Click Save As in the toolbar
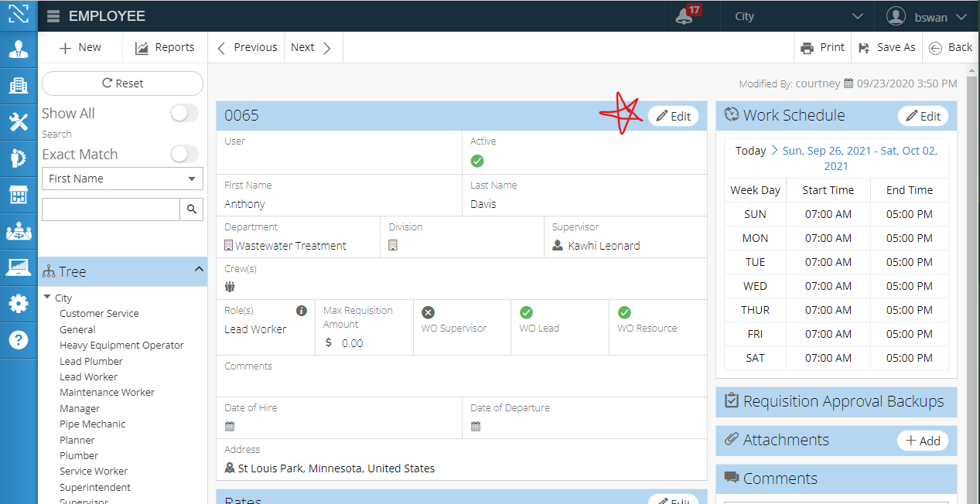Viewport: 980px width, 504px height. point(887,47)
